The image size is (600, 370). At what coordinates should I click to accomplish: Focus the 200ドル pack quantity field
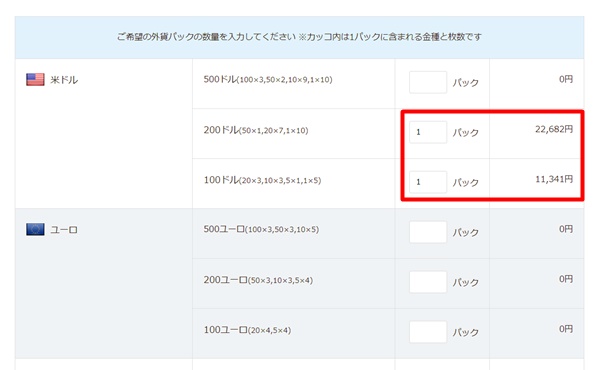pos(428,132)
